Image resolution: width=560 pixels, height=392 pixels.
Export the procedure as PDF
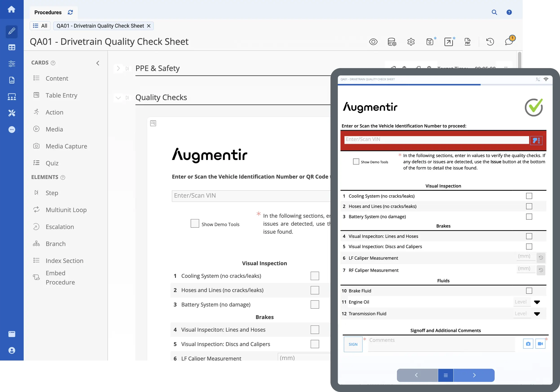[x=467, y=42]
